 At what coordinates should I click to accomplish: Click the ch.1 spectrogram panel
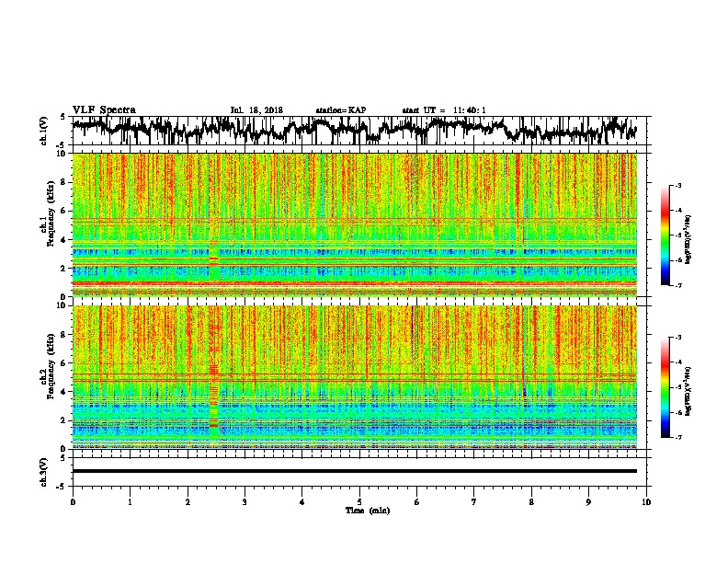(x=354, y=224)
